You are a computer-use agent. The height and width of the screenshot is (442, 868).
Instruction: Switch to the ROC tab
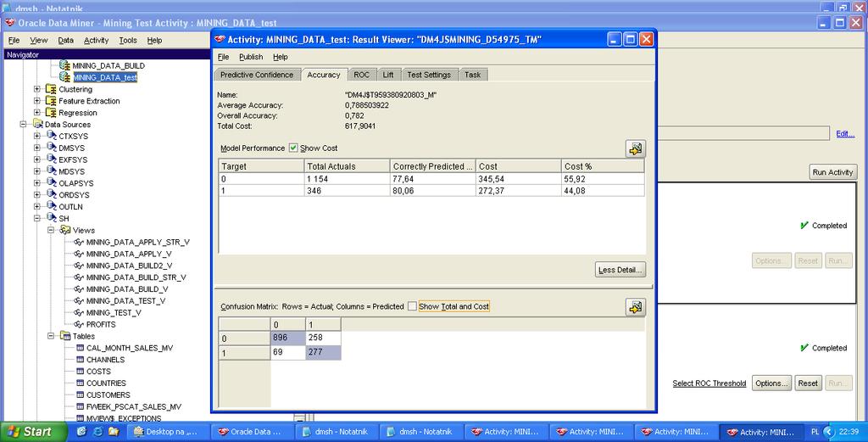[x=361, y=75]
